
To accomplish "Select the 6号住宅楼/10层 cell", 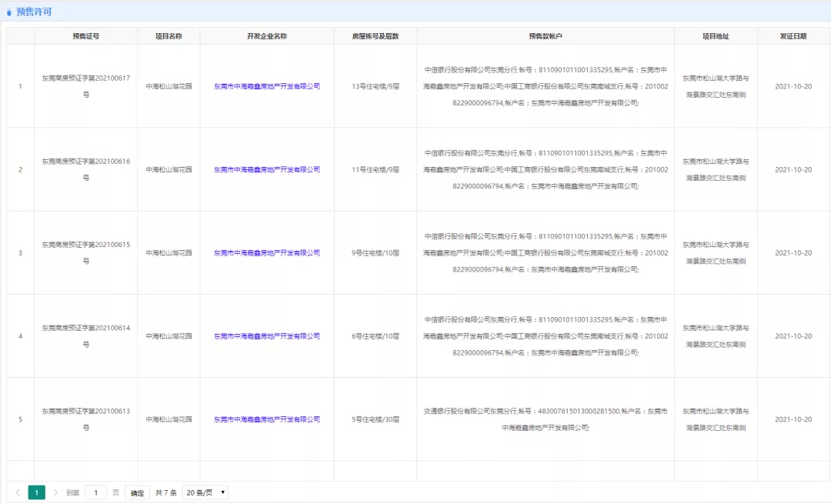I will coord(375,336).
